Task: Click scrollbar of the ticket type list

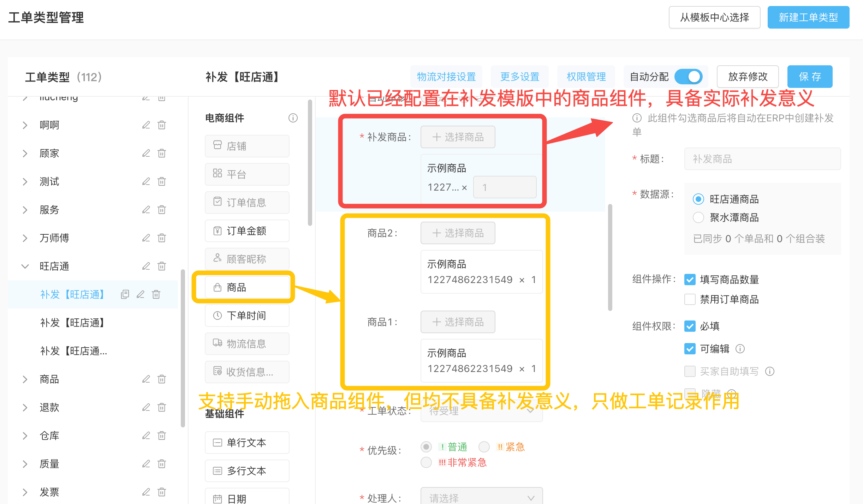Action: [183, 348]
